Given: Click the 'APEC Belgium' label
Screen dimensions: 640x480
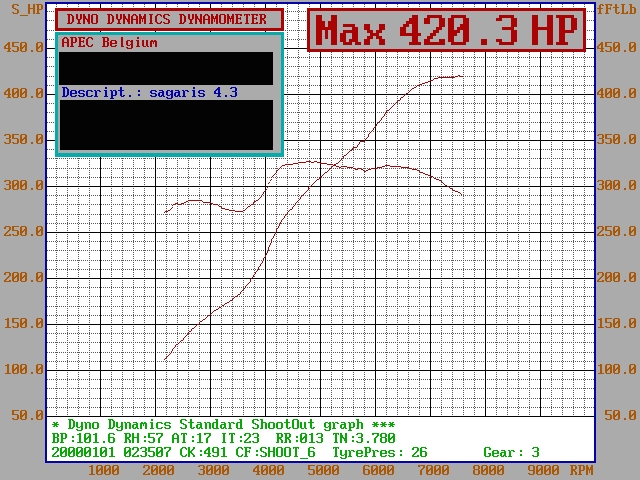Looking at the screenshot, I should [109, 42].
